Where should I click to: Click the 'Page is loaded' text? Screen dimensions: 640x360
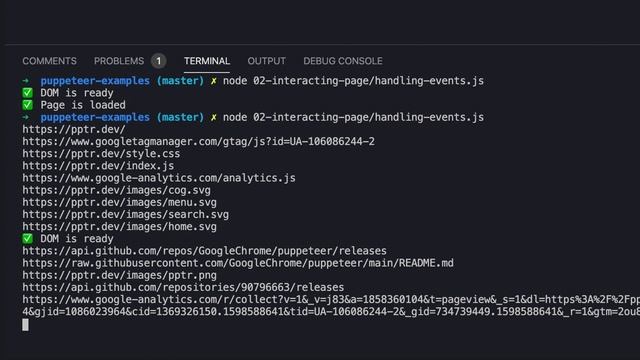(83, 105)
